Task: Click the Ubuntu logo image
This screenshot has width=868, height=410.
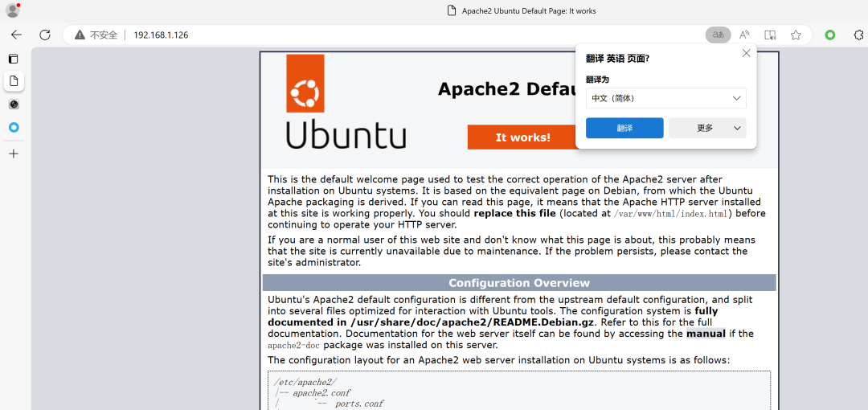Action: (346, 101)
